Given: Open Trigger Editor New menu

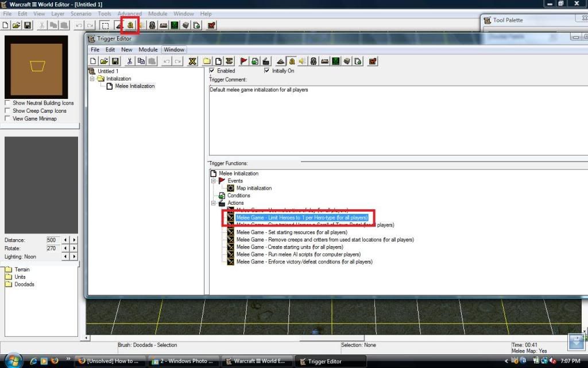Looking at the screenshot, I should tap(127, 49).
